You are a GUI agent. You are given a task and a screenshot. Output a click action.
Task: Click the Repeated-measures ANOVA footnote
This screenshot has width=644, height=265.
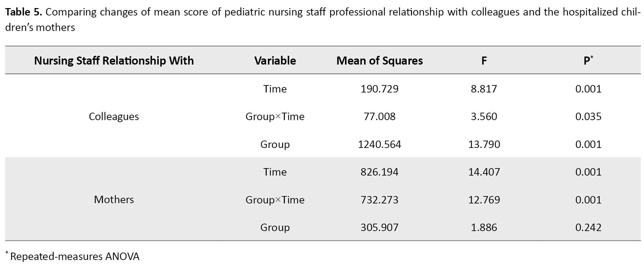click(74, 257)
